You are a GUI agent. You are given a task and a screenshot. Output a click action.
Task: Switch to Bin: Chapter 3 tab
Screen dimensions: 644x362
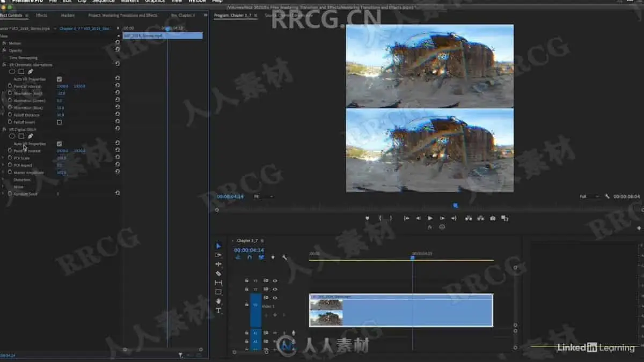pos(183,15)
